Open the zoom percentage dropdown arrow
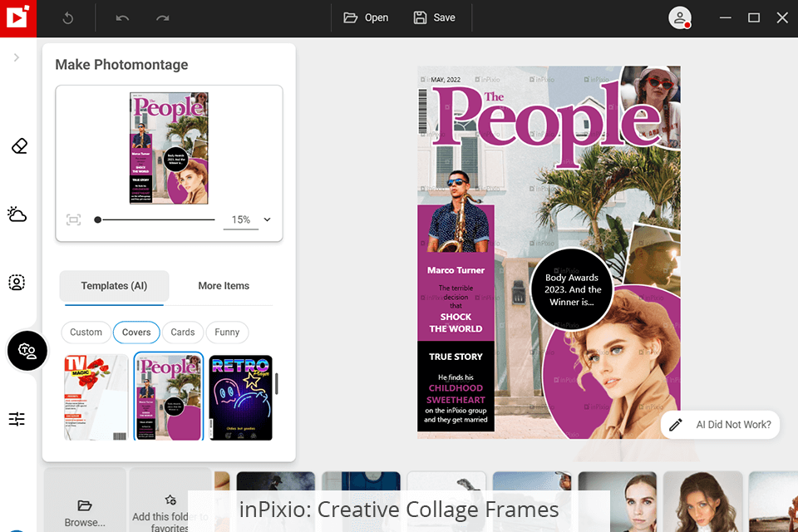The width and height of the screenshot is (798, 532). click(267, 220)
